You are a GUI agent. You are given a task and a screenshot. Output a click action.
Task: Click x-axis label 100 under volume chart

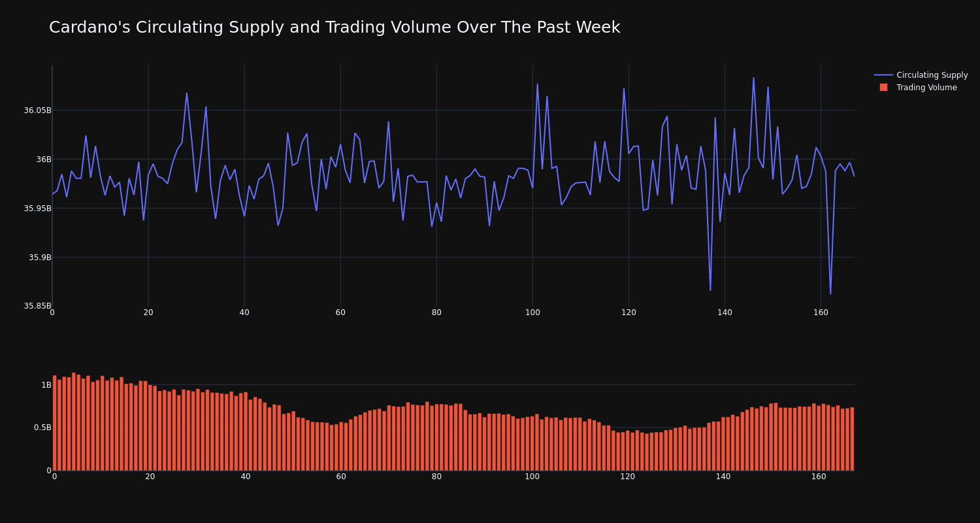[532, 477]
